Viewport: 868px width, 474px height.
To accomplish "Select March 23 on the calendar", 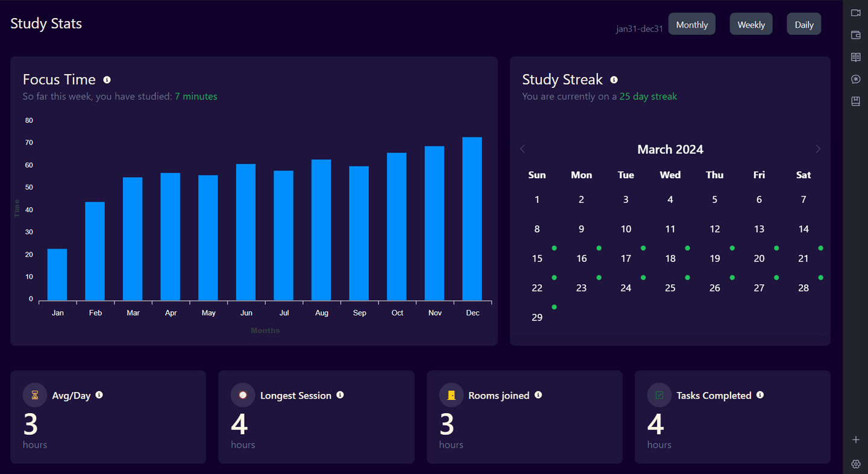I will point(581,288).
